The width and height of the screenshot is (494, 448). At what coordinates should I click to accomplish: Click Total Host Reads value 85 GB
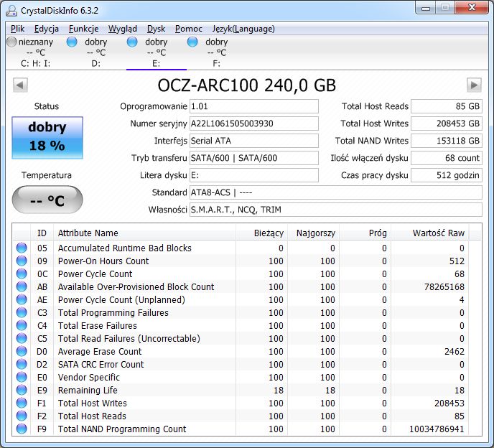click(447, 106)
